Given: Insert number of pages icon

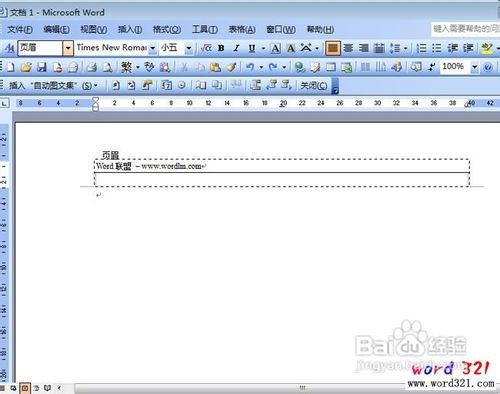Looking at the screenshot, I should point(131,86).
